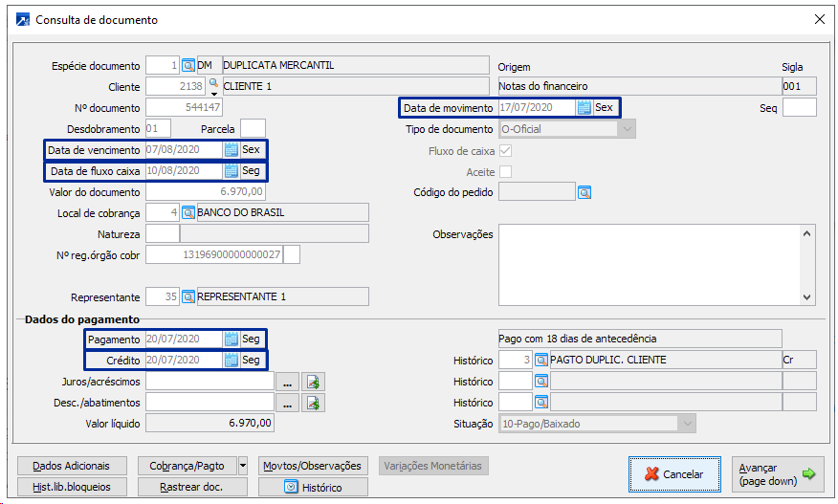
Task: Click lookup icon next to Espécie documento
Action: (188, 66)
